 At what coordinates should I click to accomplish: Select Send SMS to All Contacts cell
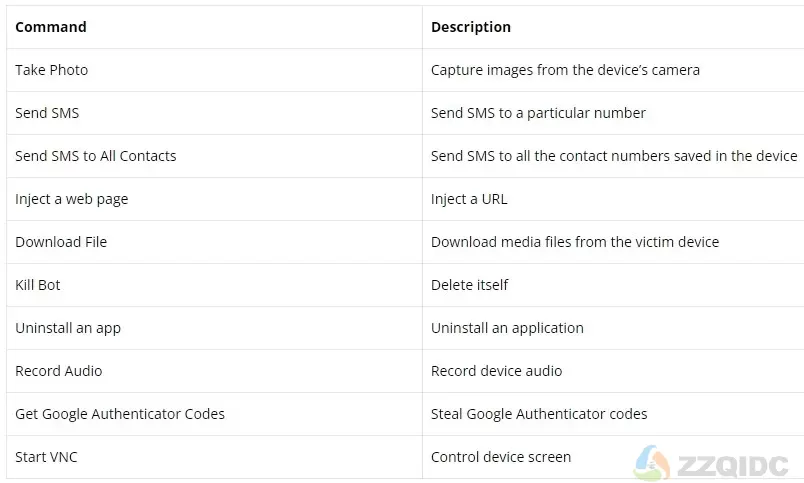(214, 156)
